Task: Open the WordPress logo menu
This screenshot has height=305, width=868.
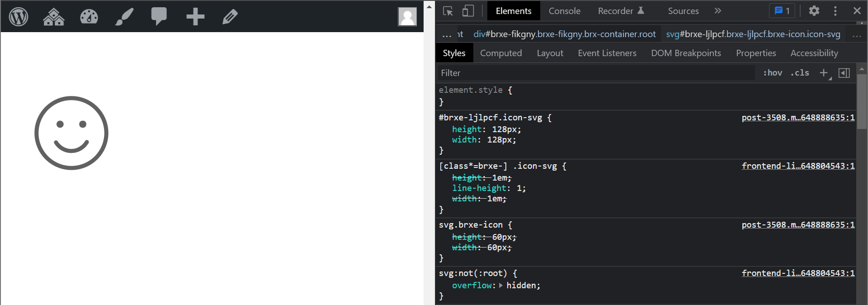Action: pos(19,17)
